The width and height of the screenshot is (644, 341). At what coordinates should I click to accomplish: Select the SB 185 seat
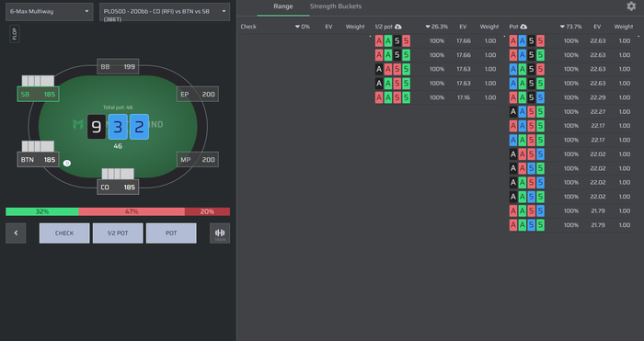click(x=39, y=95)
